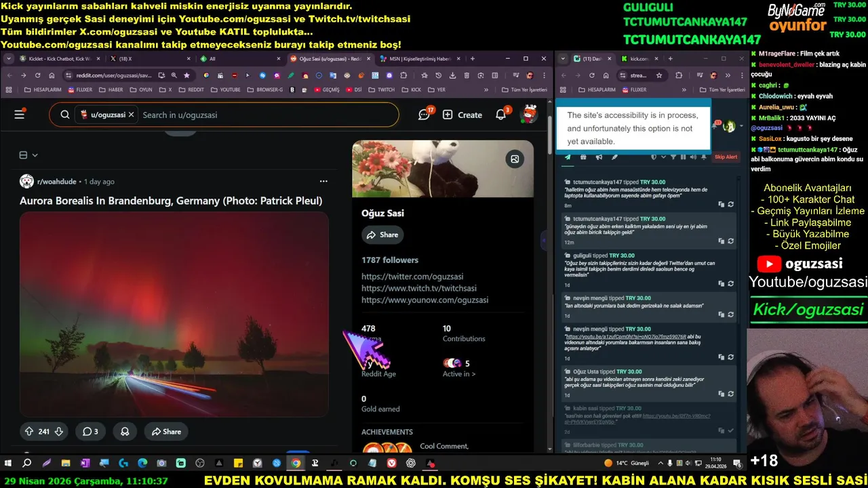Open Reddit chat icon with 17 badge
This screenshot has width=868, height=488.
(425, 114)
